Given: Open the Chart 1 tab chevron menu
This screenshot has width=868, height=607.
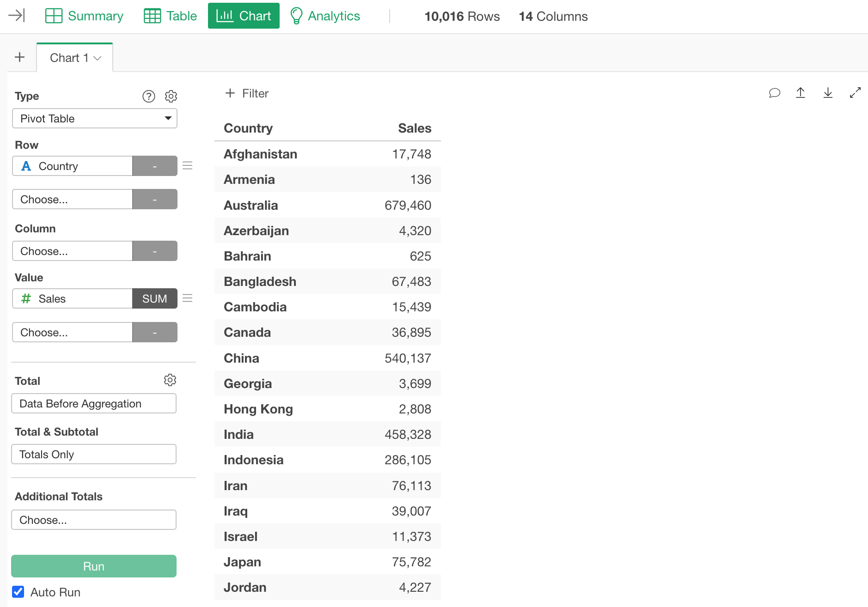Looking at the screenshot, I should click(98, 58).
